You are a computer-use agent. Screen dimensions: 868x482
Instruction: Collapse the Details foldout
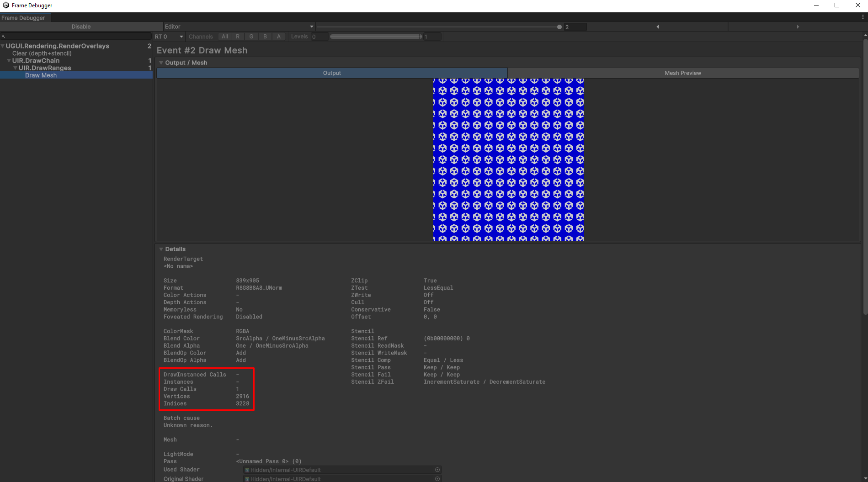coord(161,249)
